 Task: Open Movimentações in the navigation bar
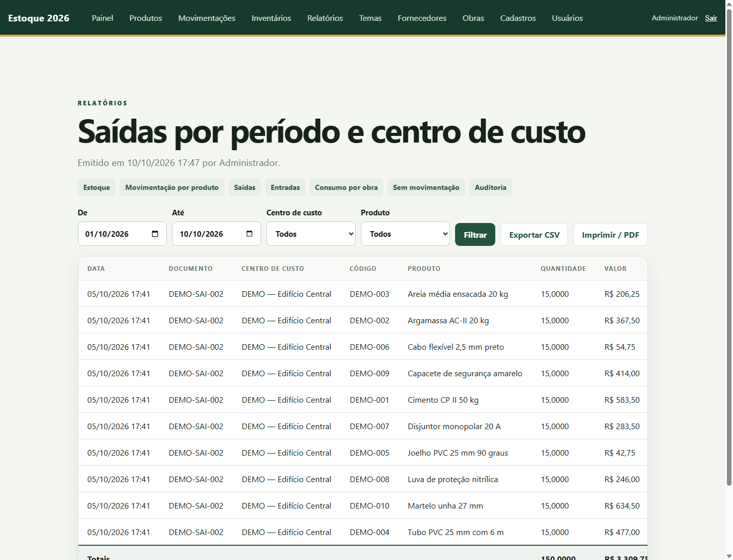[x=207, y=18]
